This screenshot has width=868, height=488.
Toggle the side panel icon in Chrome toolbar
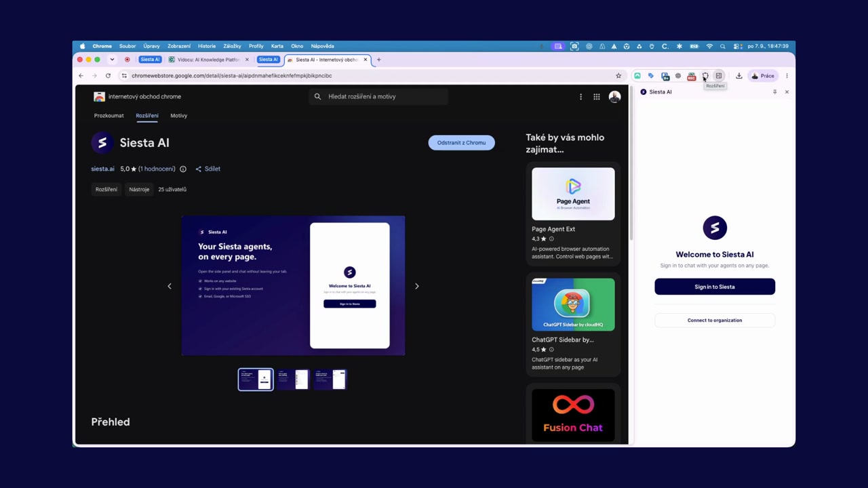point(719,76)
